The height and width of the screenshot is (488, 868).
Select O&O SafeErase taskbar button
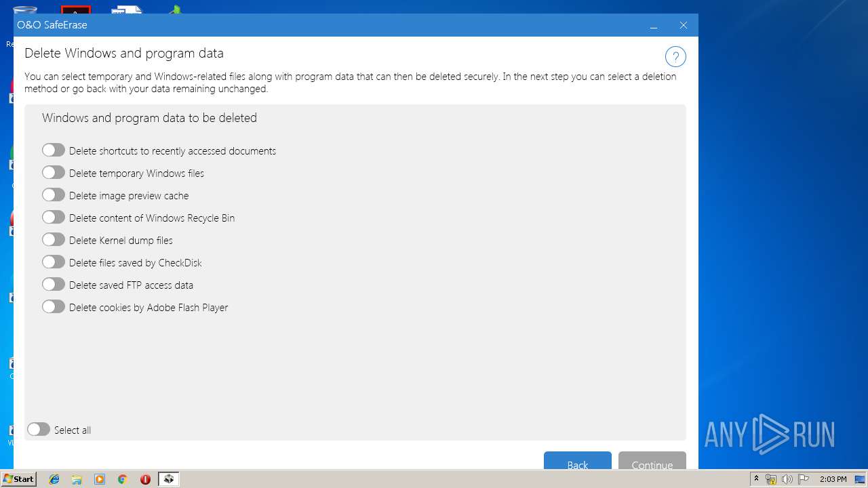point(169,479)
